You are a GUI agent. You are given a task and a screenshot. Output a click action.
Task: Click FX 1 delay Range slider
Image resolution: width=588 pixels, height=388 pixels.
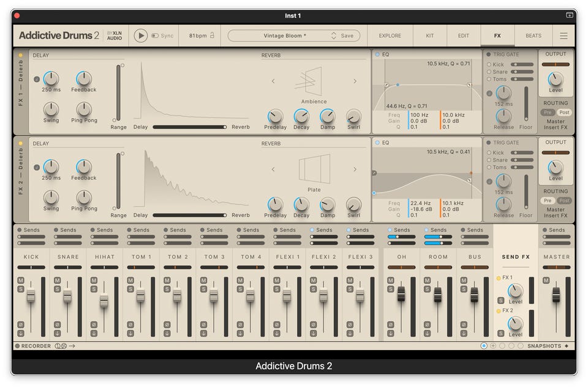point(118,92)
